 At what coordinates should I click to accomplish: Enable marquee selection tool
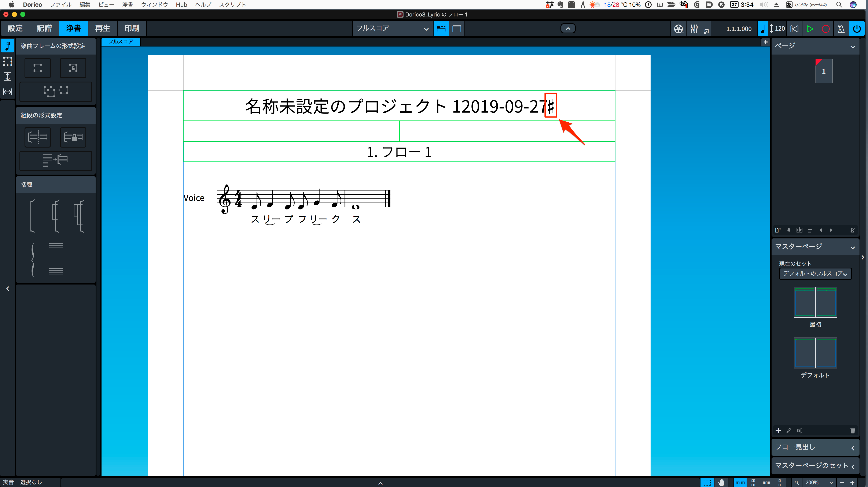[707, 482]
